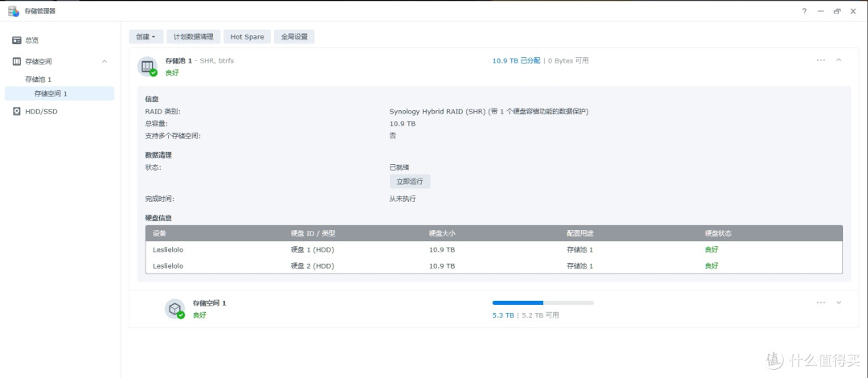The width and height of the screenshot is (868, 378).
Task: Select 存储空间 1 in the sidebar tree
Action: click(59, 93)
